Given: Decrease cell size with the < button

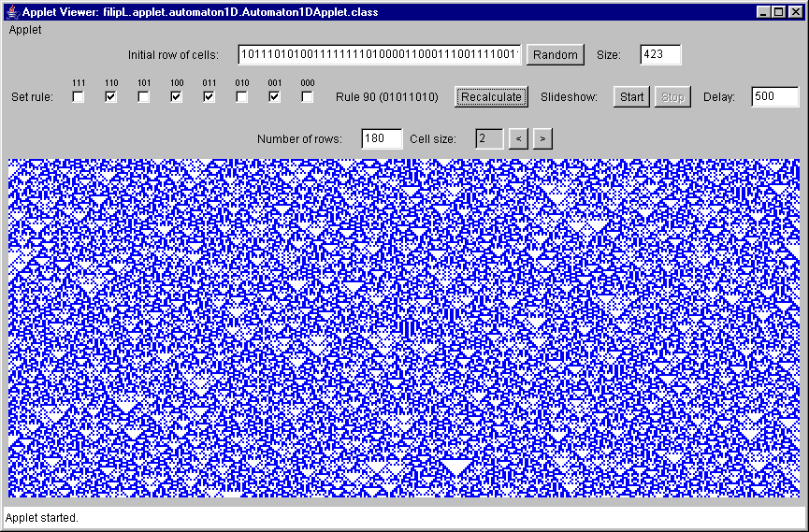Looking at the screenshot, I should (x=518, y=138).
